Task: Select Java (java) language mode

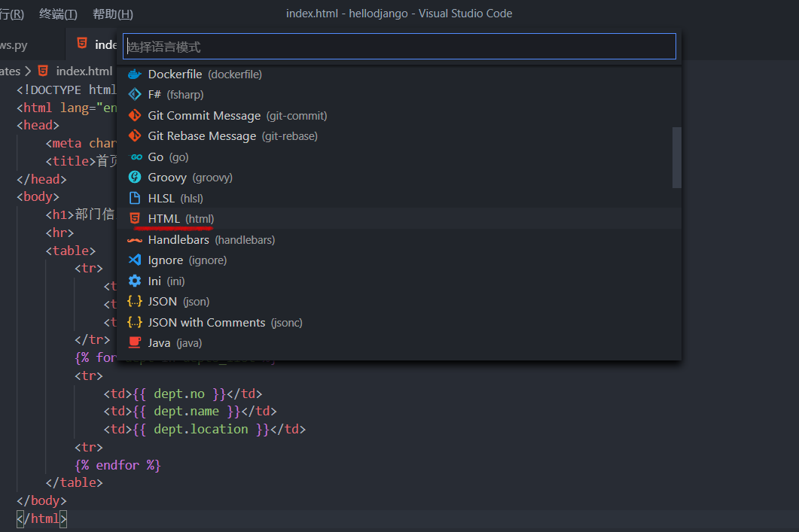Action: pyautogui.click(x=399, y=342)
